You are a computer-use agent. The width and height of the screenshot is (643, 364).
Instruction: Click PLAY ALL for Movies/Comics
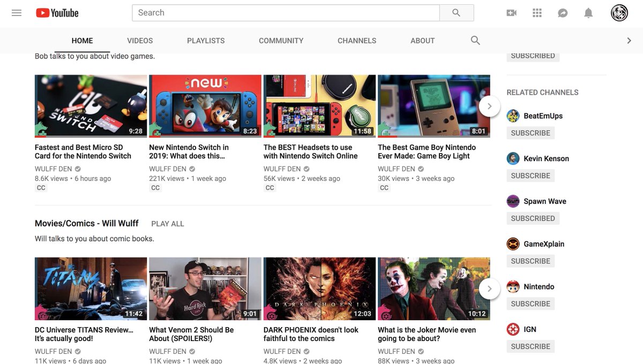pos(168,224)
